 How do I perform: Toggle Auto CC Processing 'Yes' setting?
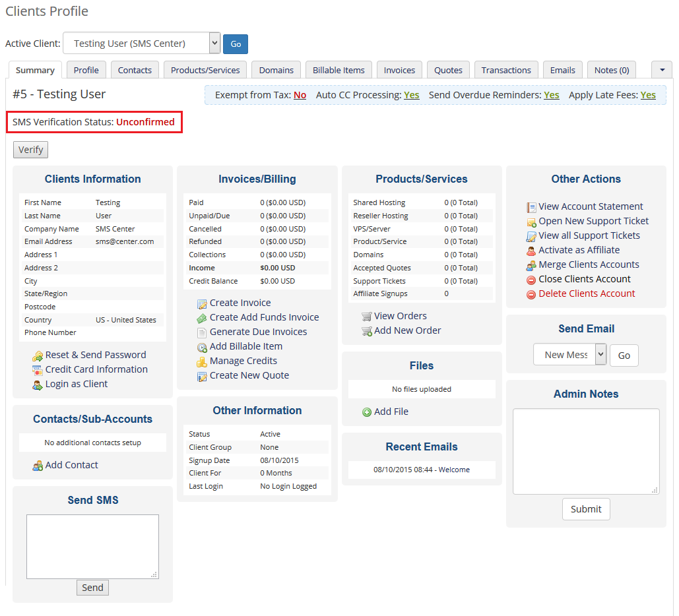411,95
